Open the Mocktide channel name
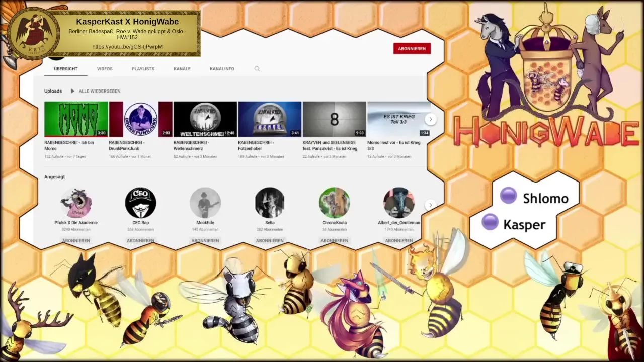644x362 pixels. (205, 223)
